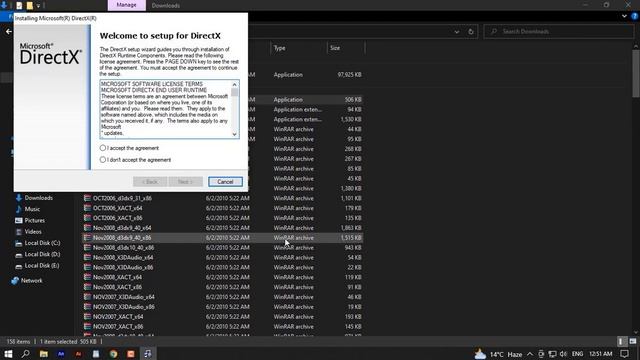Open Explorer help question-mark icon
The height and width of the screenshot is (360, 640).
635,16
